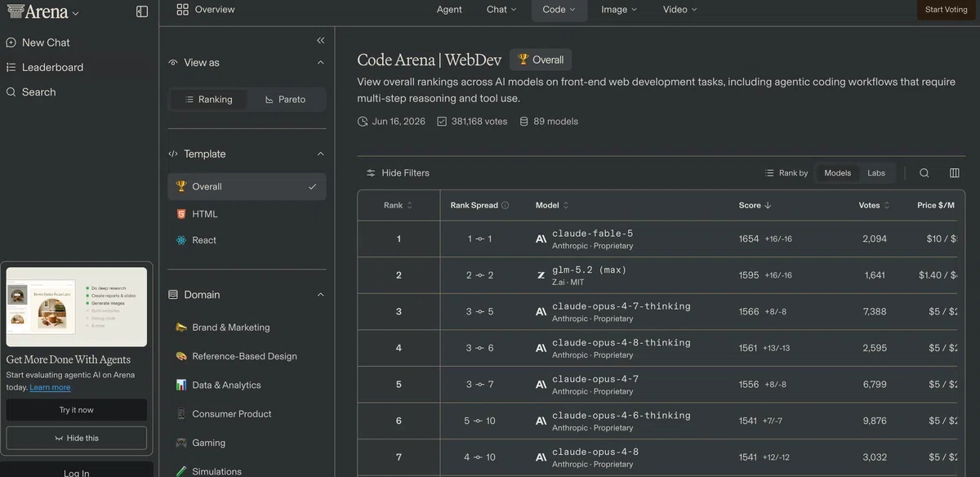Click the claude-opus-4-7 model name
Viewport: 980px width, 477px height.
click(x=595, y=379)
